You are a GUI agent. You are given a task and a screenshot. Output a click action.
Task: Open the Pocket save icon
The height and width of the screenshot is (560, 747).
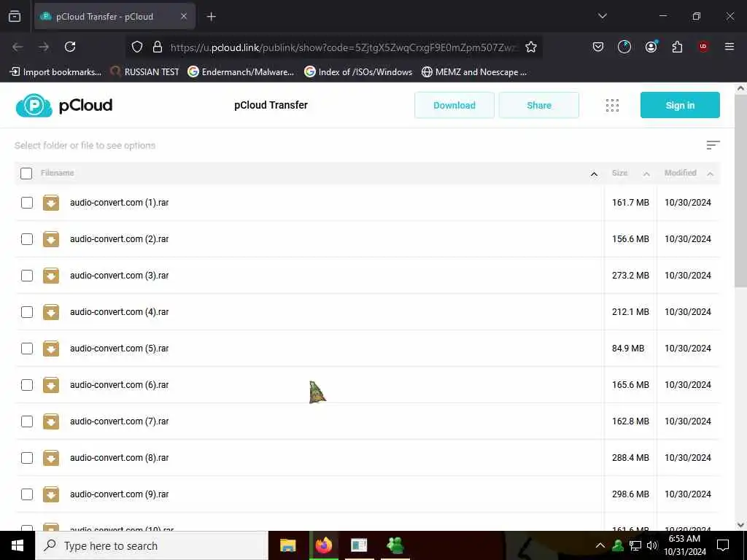[598, 47]
